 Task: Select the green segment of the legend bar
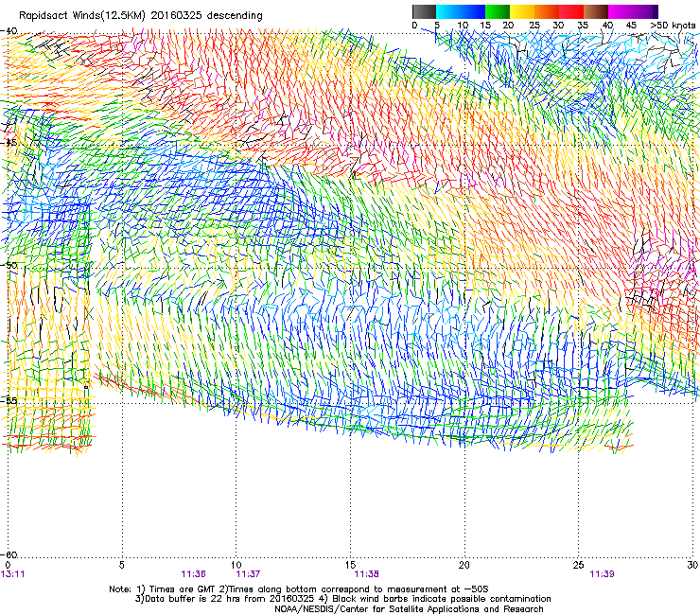point(498,11)
